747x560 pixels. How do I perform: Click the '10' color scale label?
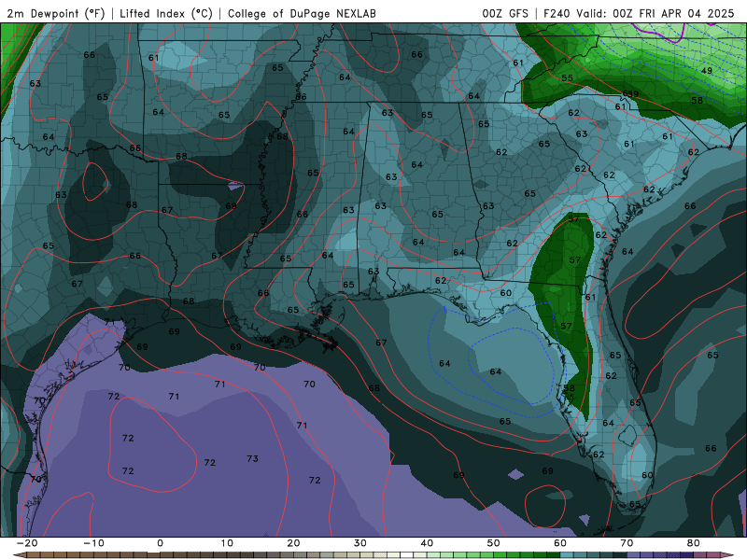(227, 543)
